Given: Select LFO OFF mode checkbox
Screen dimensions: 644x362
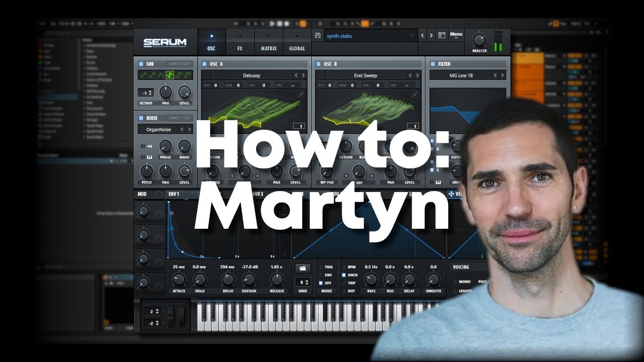Looking at the screenshot, I should [x=321, y=283].
